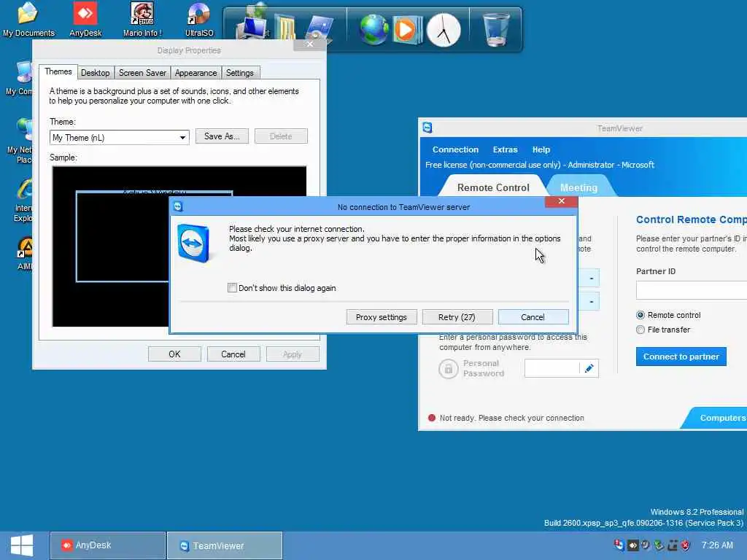Click the Proxy settings button

pyautogui.click(x=382, y=317)
